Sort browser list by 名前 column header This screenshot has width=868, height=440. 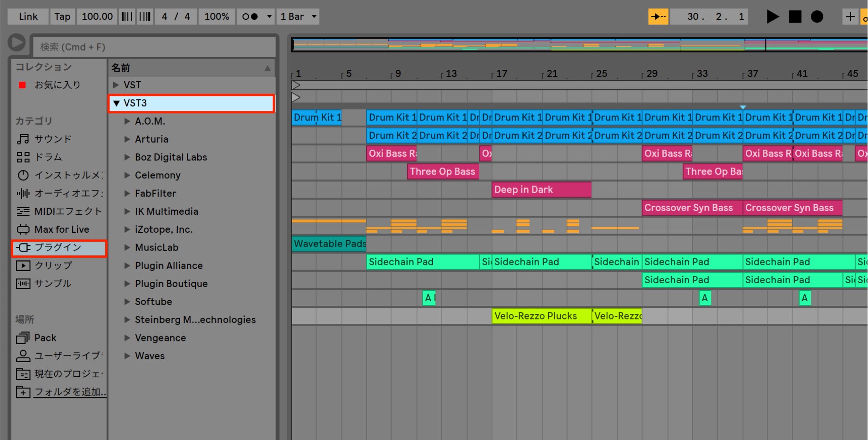tap(192, 68)
